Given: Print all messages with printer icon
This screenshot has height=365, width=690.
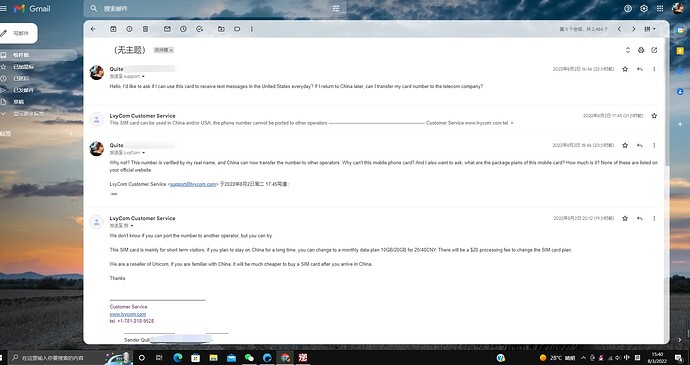Looking at the screenshot, I should [x=641, y=50].
